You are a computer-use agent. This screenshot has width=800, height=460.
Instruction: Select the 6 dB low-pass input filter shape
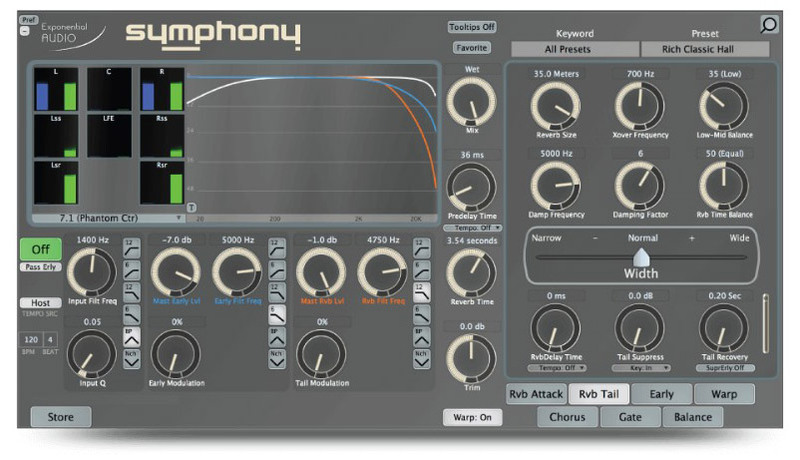[132, 315]
